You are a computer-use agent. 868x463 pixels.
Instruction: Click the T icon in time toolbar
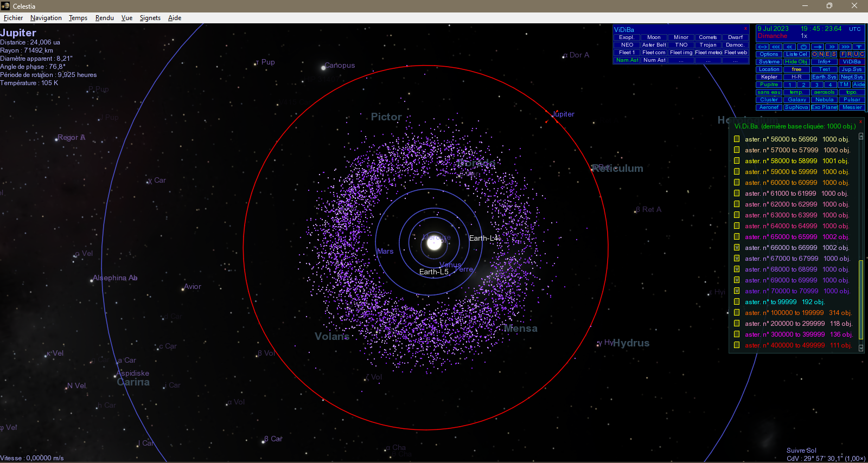[859, 47]
